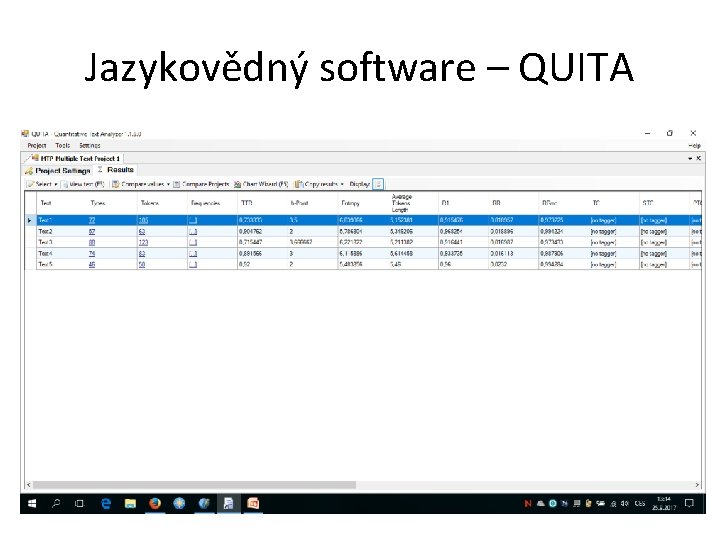Open the Help menu
Viewport: 720px width, 540px height.
point(694,146)
